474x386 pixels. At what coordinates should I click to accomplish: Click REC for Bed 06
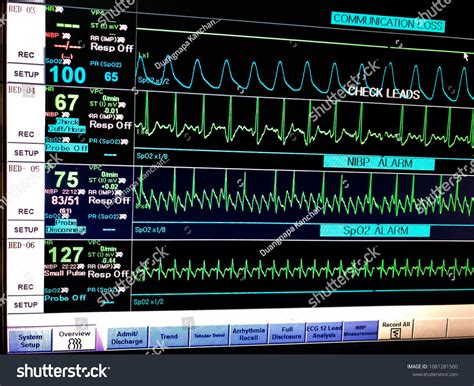(x=26, y=287)
